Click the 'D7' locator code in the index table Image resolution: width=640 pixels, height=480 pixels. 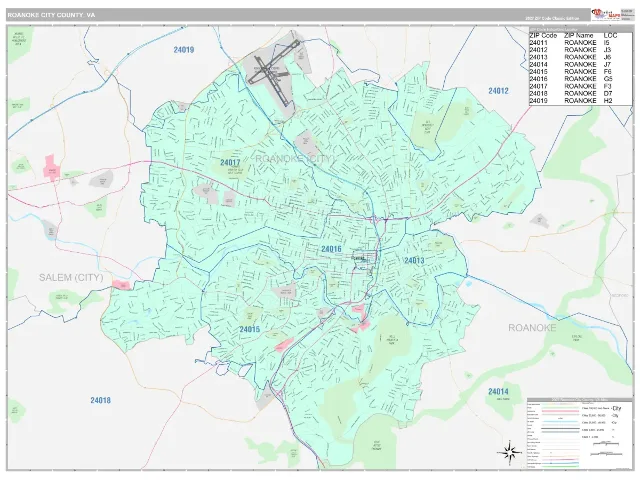(608, 93)
